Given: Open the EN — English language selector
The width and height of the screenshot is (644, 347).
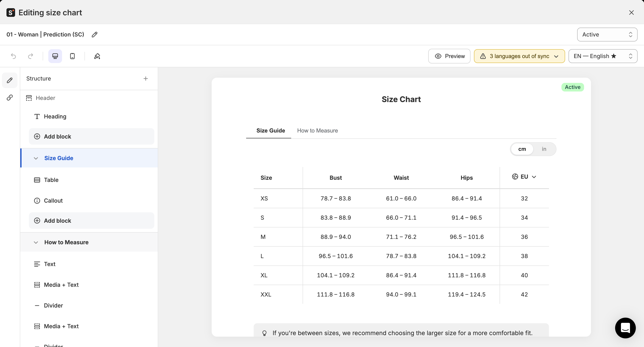Looking at the screenshot, I should coord(603,56).
